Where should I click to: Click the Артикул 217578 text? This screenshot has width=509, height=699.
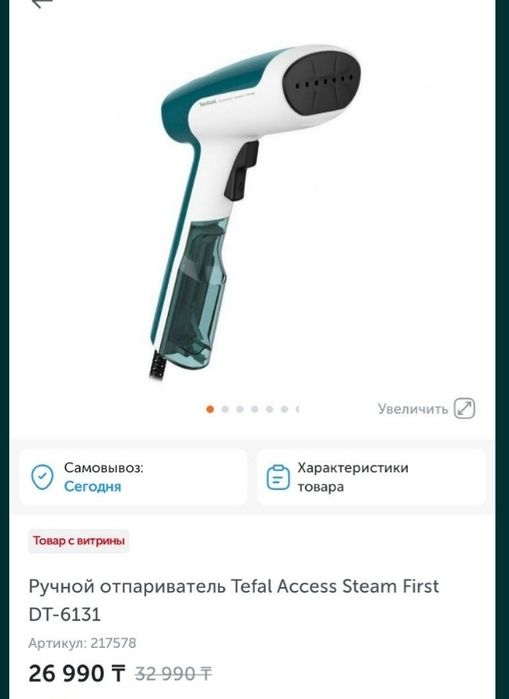tap(82, 643)
